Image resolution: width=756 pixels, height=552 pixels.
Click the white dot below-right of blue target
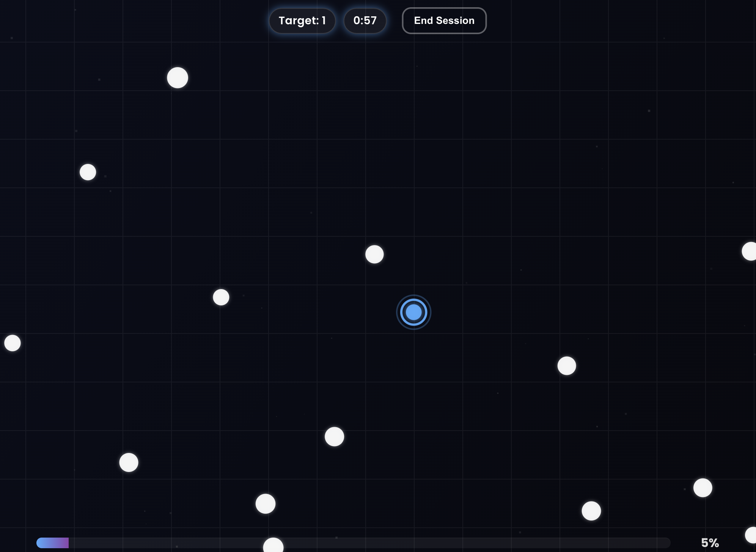(567, 366)
